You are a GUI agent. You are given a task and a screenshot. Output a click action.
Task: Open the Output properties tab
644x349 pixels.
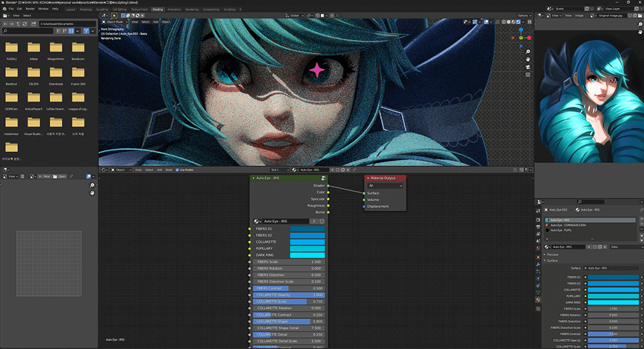pos(538,227)
